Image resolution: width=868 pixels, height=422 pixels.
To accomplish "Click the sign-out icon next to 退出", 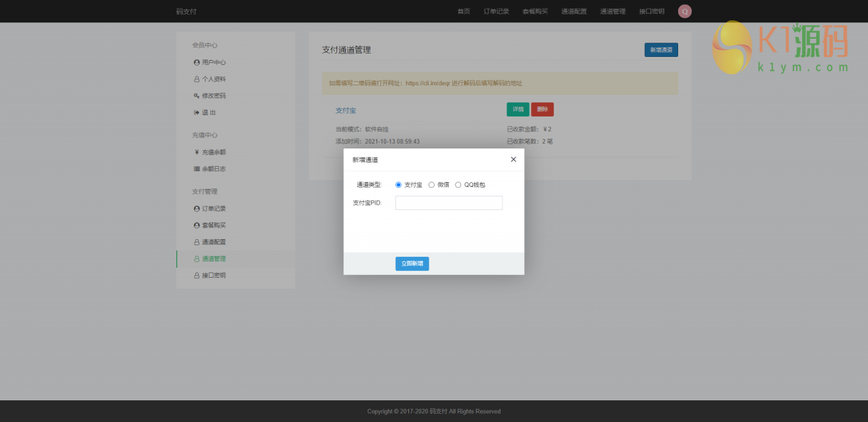I will 196,112.
